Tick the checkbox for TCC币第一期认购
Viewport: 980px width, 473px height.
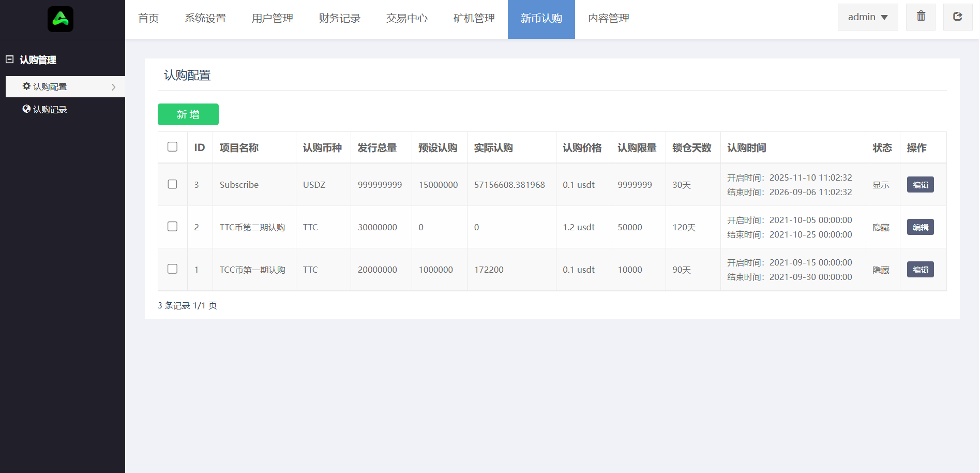click(172, 269)
